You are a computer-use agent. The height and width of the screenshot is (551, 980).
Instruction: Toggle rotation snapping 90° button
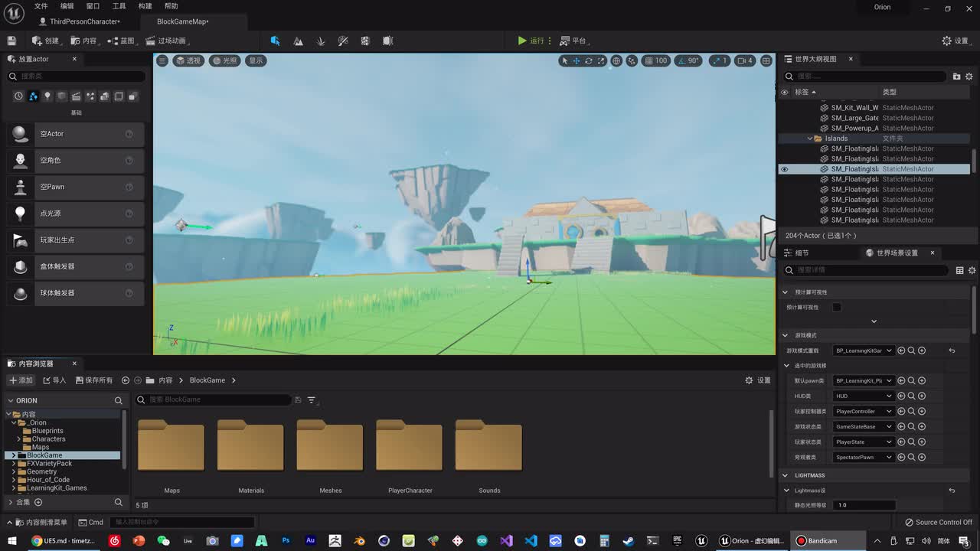pos(689,60)
